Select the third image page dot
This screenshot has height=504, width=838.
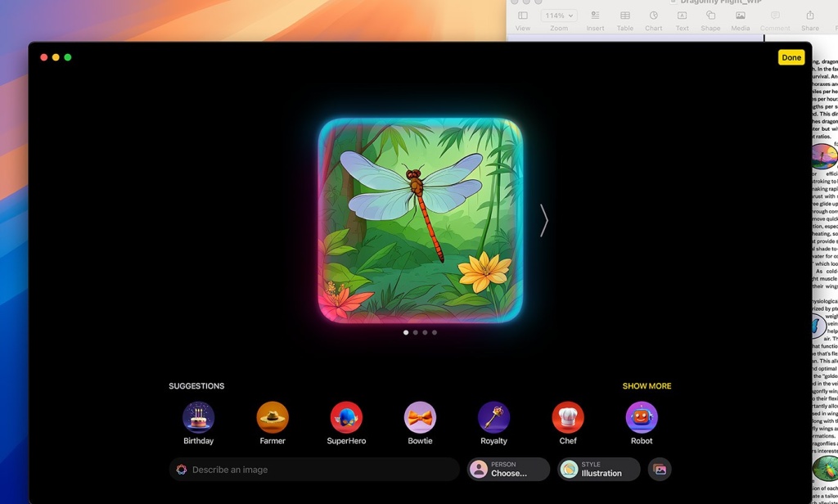tap(425, 333)
